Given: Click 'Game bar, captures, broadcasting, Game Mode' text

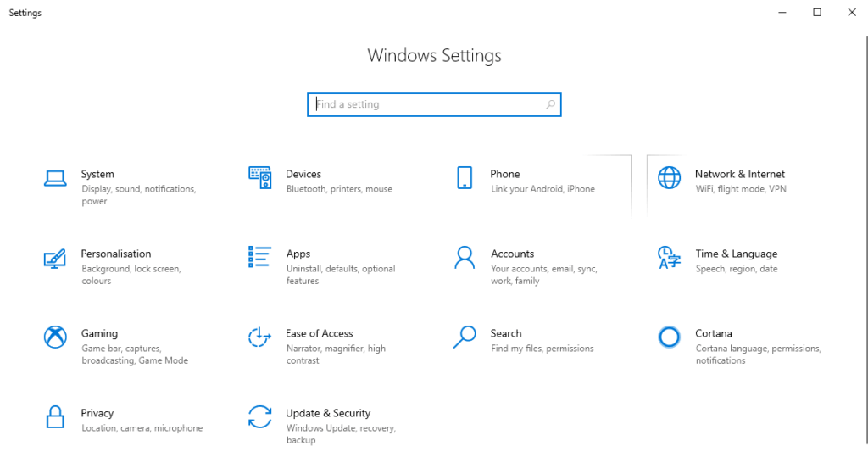Looking at the screenshot, I should click(135, 354).
